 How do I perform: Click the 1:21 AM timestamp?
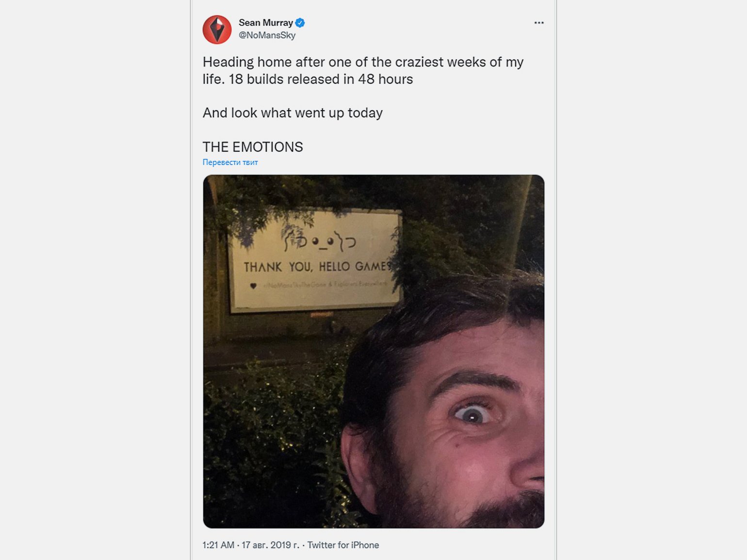[218, 545]
